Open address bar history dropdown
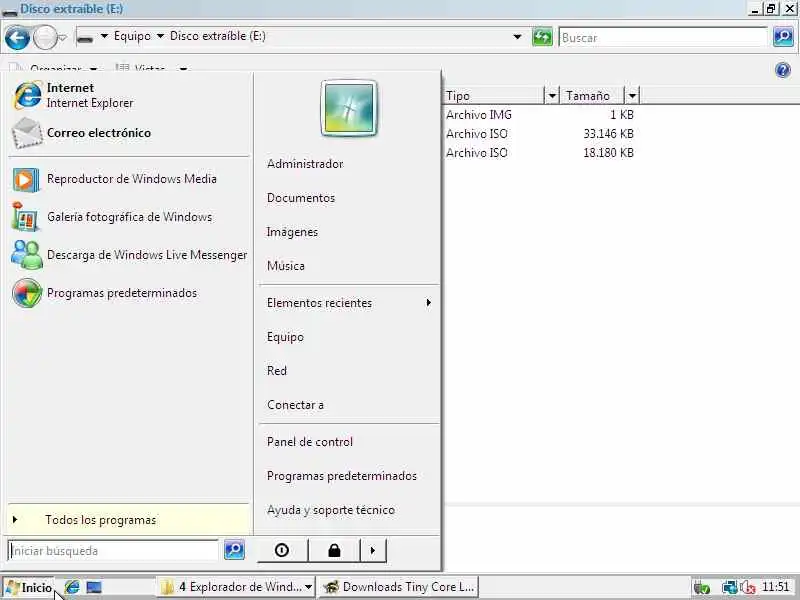 [x=517, y=37]
